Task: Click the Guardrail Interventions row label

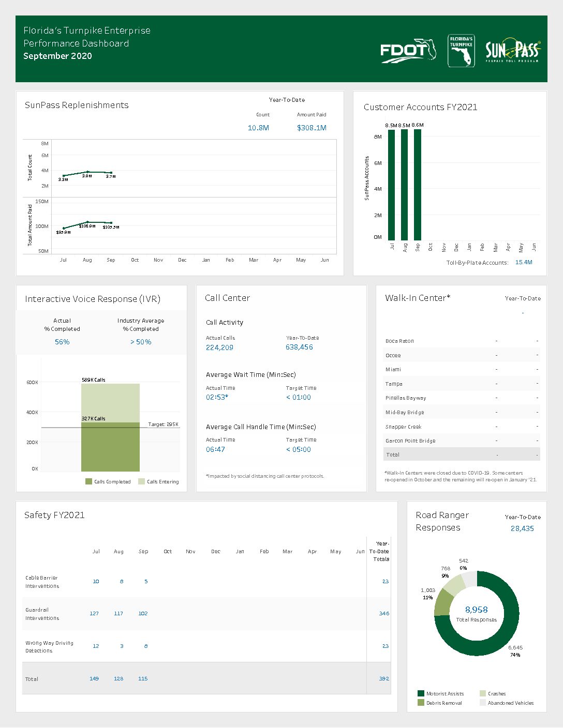Action: pos(42,614)
